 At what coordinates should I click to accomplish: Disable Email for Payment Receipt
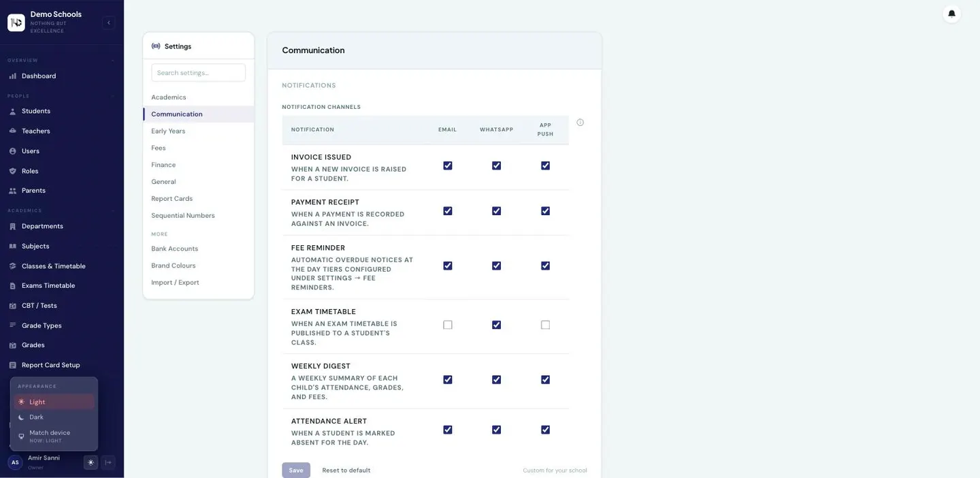(448, 211)
